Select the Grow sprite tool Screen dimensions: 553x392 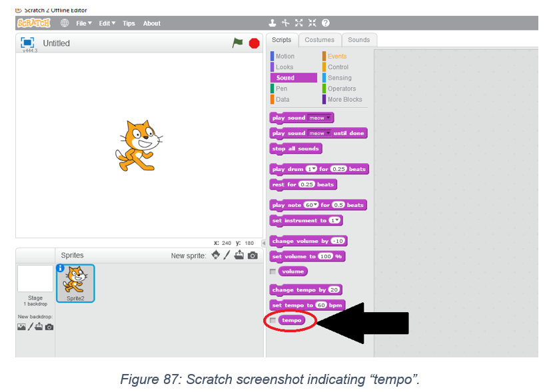point(298,23)
